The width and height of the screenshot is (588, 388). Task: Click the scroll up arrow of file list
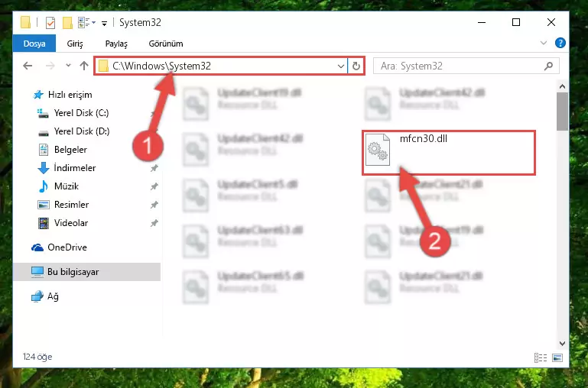pos(562,86)
